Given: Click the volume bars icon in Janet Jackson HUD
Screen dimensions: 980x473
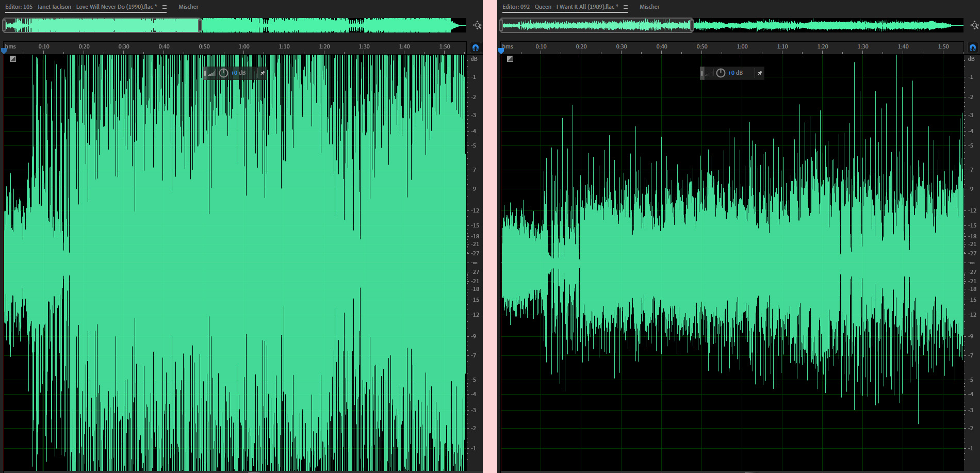Looking at the screenshot, I should point(212,73).
